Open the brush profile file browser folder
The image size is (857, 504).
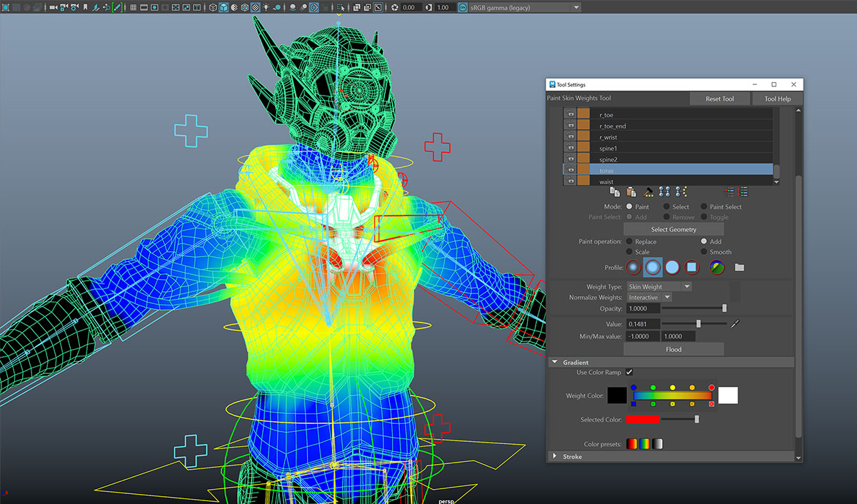click(739, 268)
